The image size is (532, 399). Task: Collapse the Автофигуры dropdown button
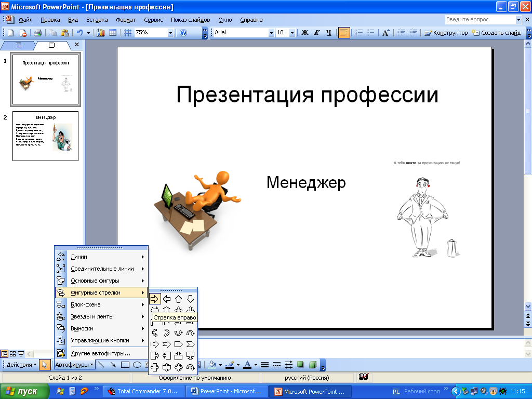pos(74,365)
